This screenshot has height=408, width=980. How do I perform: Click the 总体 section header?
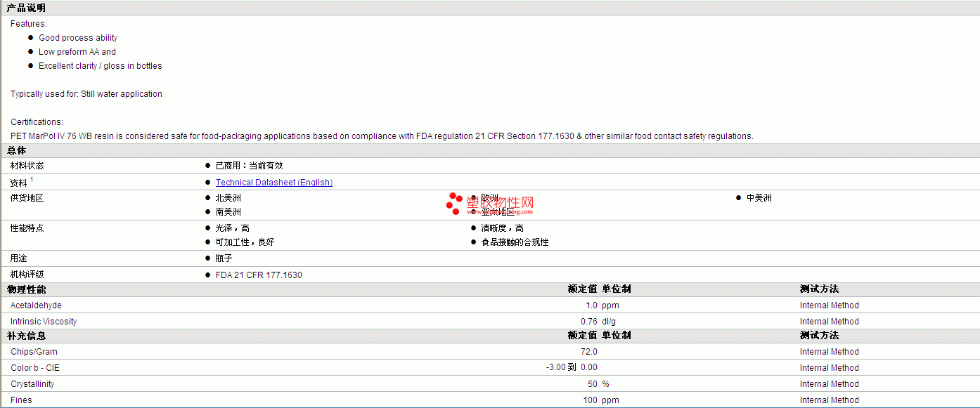click(x=17, y=151)
